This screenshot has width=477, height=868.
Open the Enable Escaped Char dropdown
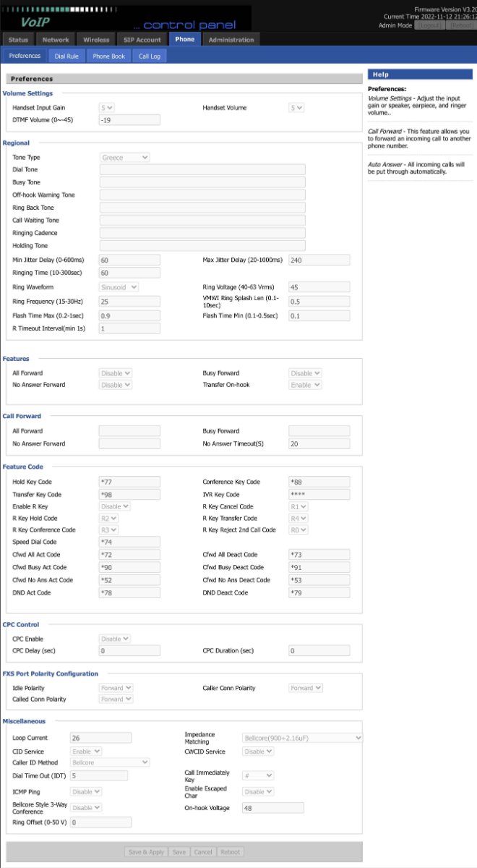(x=258, y=792)
